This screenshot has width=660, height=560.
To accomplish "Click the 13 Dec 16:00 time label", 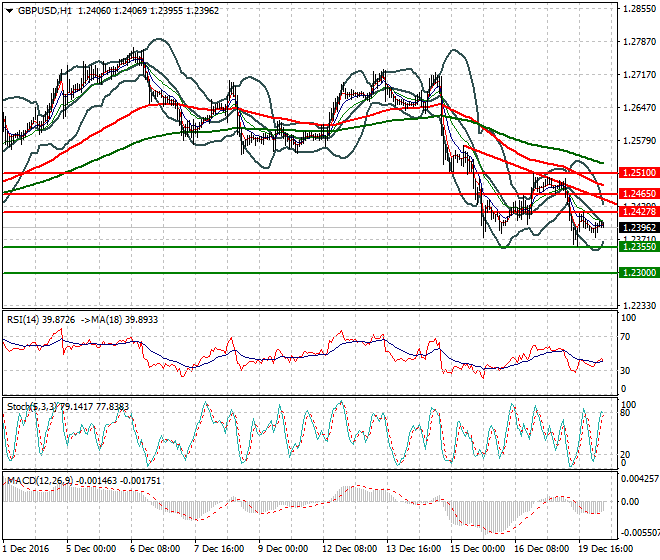I will [414, 549].
